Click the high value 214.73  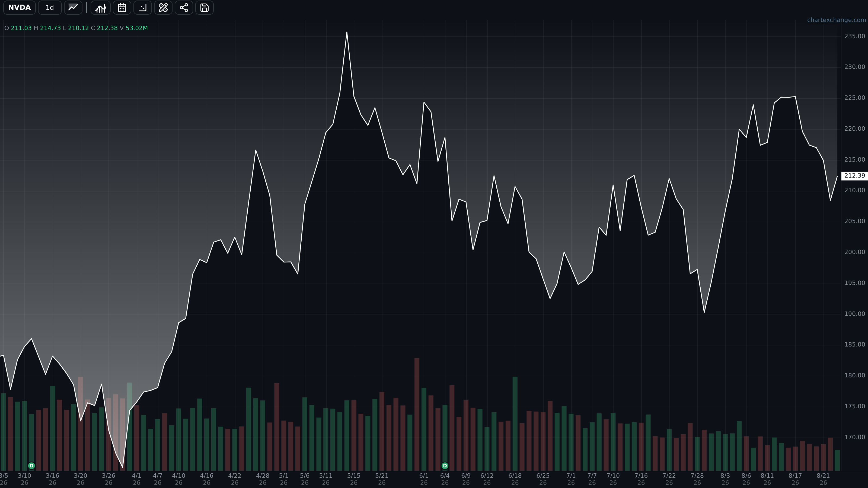pyautogui.click(x=50, y=28)
